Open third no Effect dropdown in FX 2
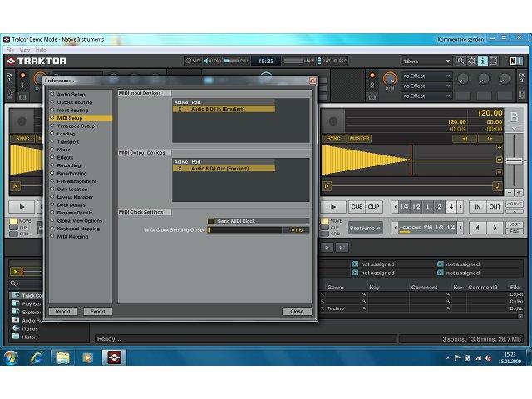Viewport: 532px width, 399px height. coord(426,96)
